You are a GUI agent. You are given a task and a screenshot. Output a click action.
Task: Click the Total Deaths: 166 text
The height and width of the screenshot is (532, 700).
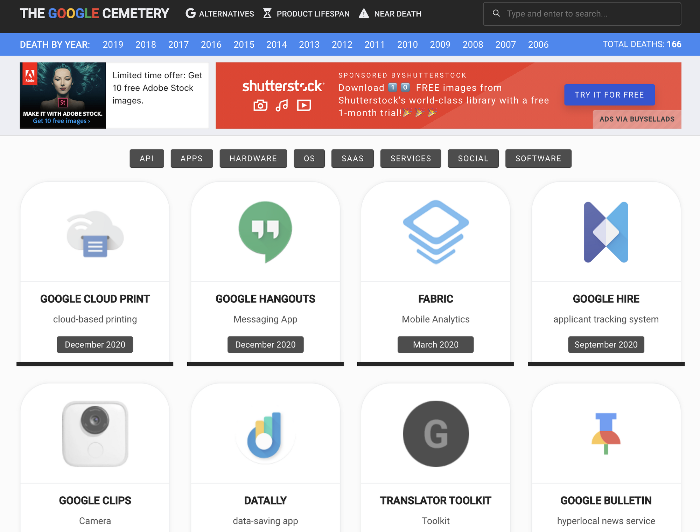point(642,44)
